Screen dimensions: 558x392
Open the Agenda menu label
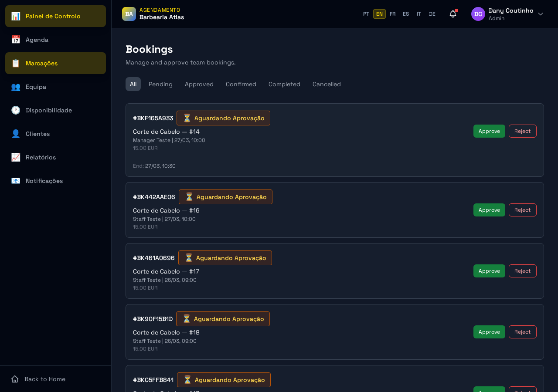(37, 40)
